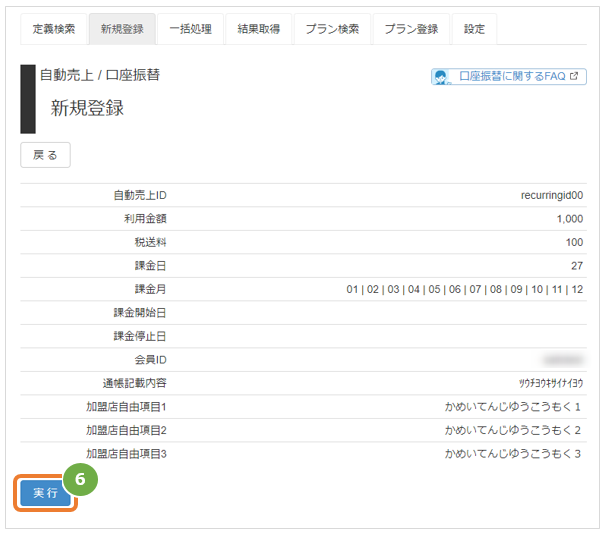Click the 加盟店自由項目3 label
Image resolution: width=614 pixels, height=539 pixels.
[126, 454]
